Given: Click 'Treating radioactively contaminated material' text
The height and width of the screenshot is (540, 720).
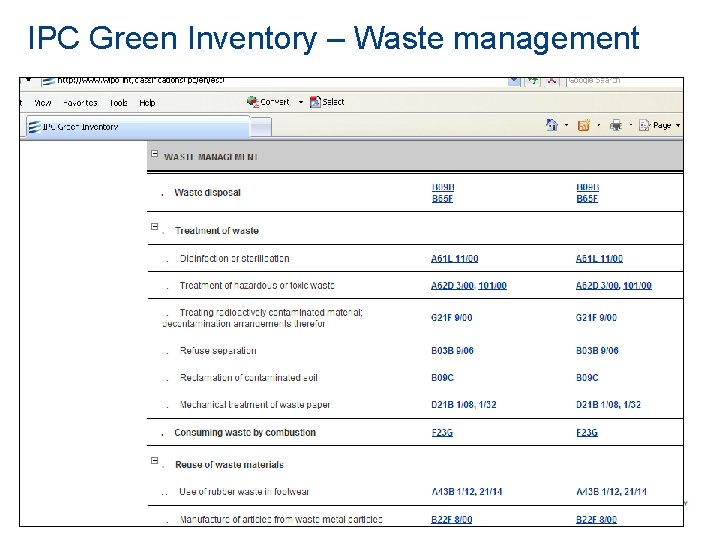Looking at the screenshot, I should (x=271, y=313).
